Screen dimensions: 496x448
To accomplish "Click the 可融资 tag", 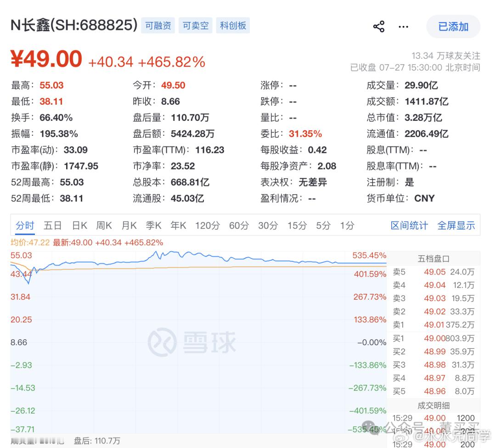I will [158, 25].
